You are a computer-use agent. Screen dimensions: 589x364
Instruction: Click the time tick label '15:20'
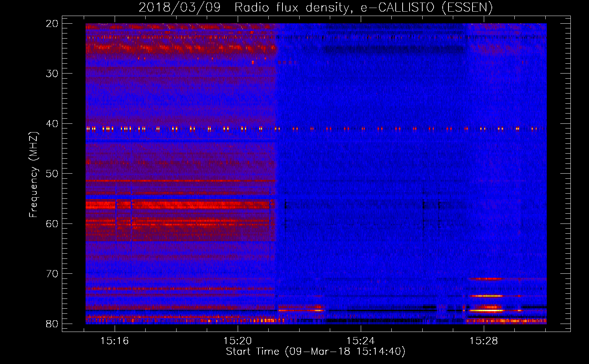click(x=238, y=341)
